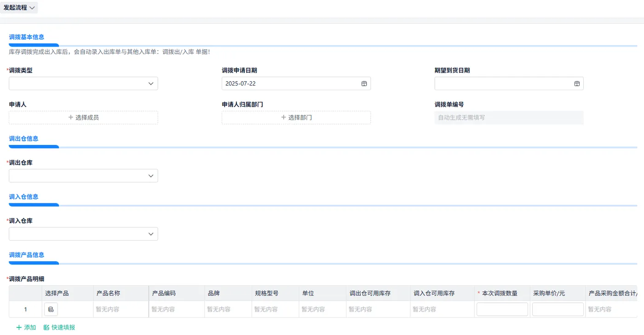The width and height of the screenshot is (644, 335).
Task: Click the 调拨产品明细 label
Action: 27,279
